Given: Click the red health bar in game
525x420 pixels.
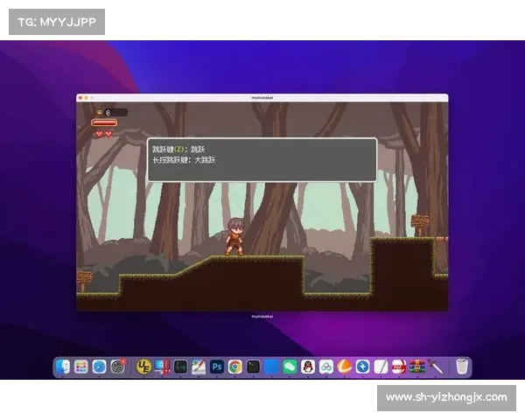Looking at the screenshot, I should pos(104,122).
